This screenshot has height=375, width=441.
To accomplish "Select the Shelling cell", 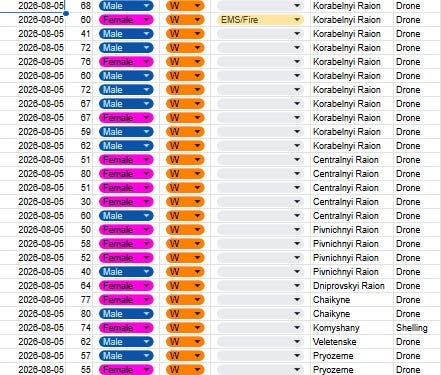I will [x=417, y=328].
